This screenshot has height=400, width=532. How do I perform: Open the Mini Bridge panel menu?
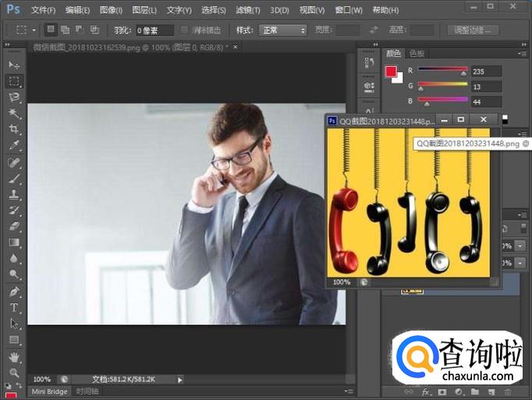click(x=349, y=391)
